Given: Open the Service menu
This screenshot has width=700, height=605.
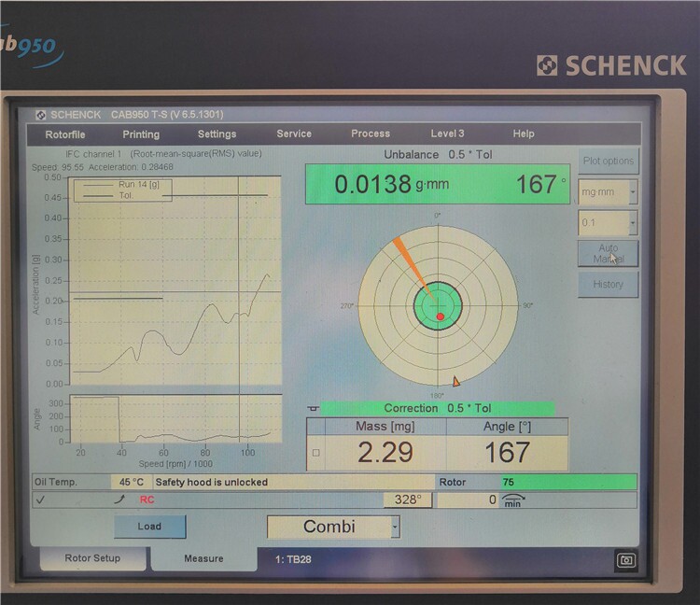Looking at the screenshot, I should click(294, 134).
